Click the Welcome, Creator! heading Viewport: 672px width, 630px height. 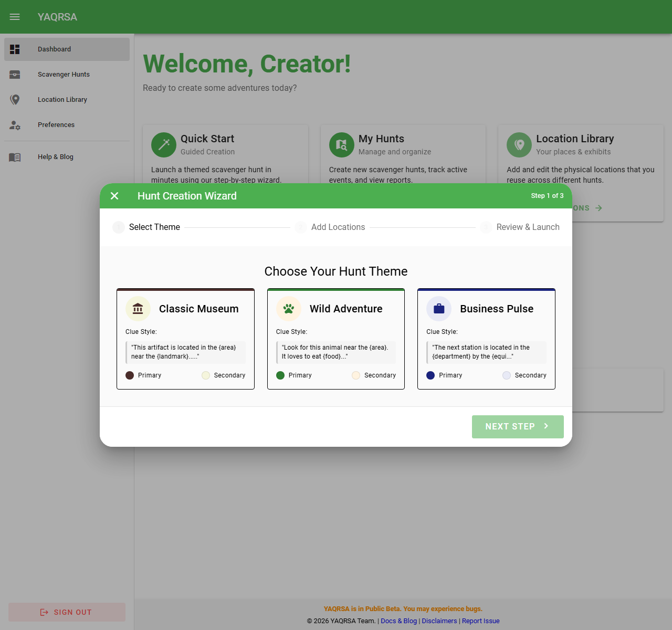pos(247,64)
